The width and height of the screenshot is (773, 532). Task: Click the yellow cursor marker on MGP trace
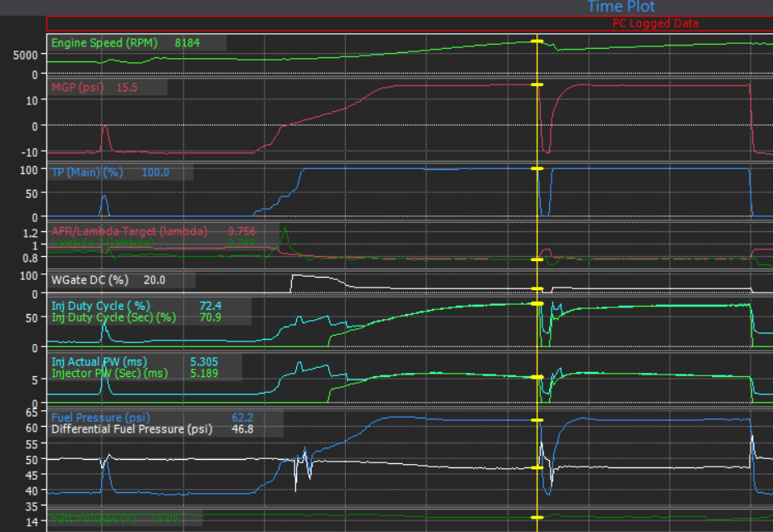(x=537, y=85)
